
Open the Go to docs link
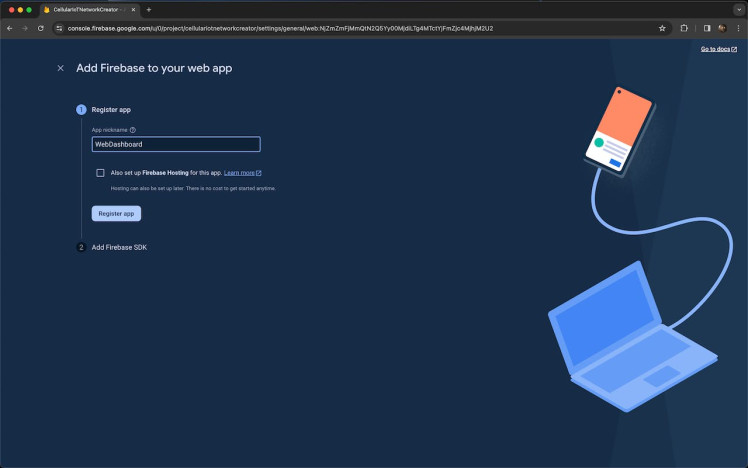(718, 49)
